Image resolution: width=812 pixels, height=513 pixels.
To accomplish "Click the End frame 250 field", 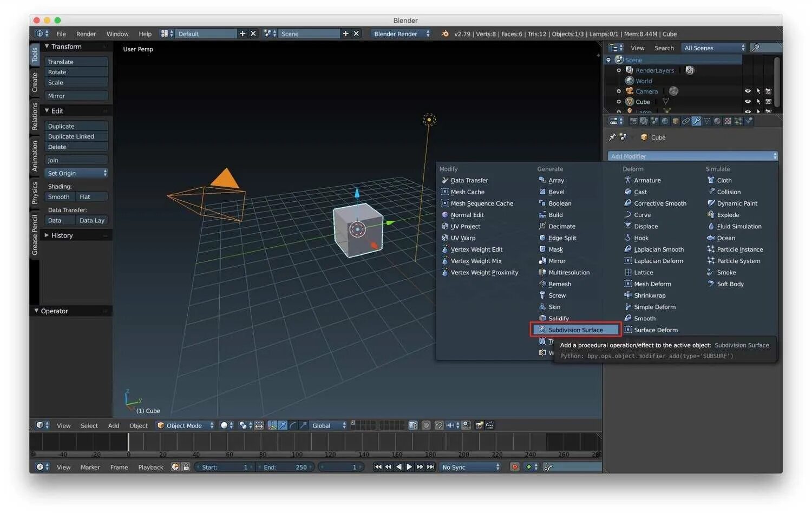I will tap(285, 467).
